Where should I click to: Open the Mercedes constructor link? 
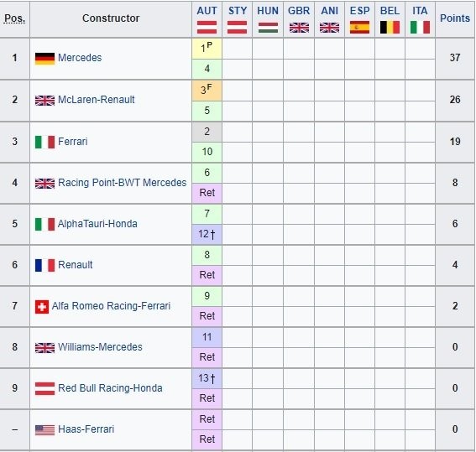[x=80, y=58]
